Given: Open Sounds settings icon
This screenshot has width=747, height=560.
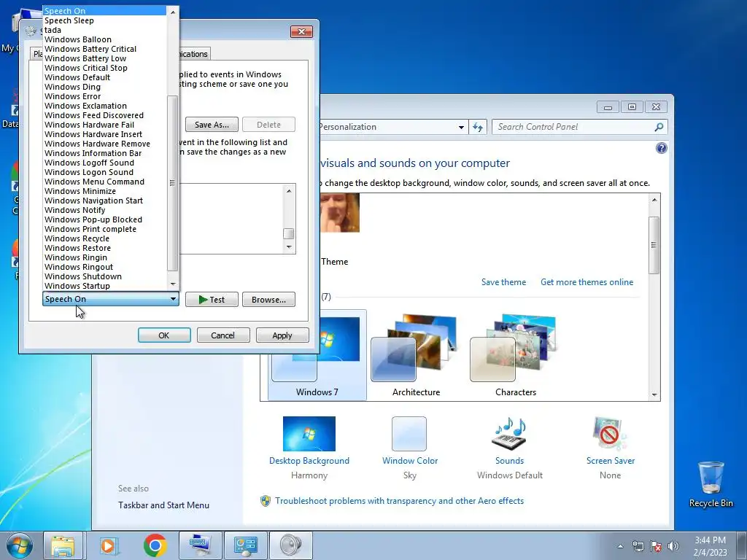Looking at the screenshot, I should 509,434.
